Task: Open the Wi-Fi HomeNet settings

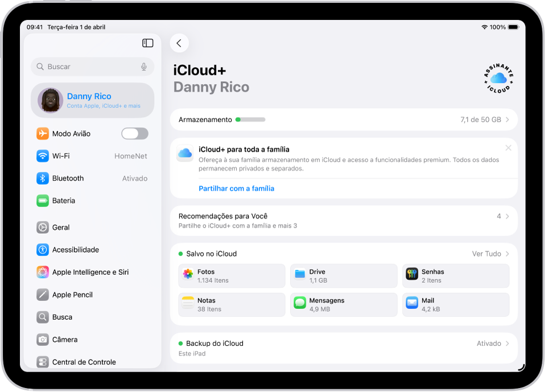Action: point(91,155)
